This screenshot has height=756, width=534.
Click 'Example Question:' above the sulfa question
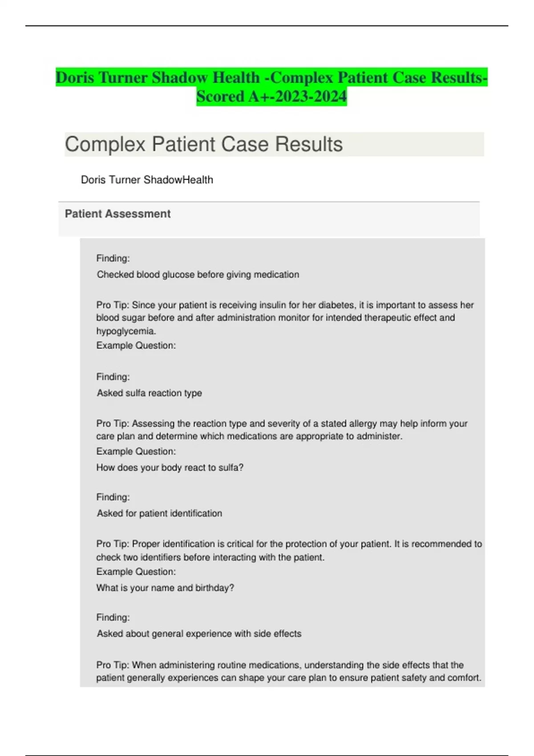click(136, 451)
